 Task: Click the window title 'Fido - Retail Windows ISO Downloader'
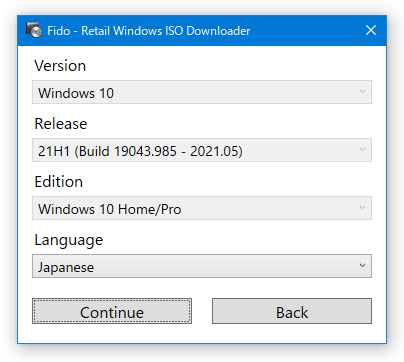point(149,31)
